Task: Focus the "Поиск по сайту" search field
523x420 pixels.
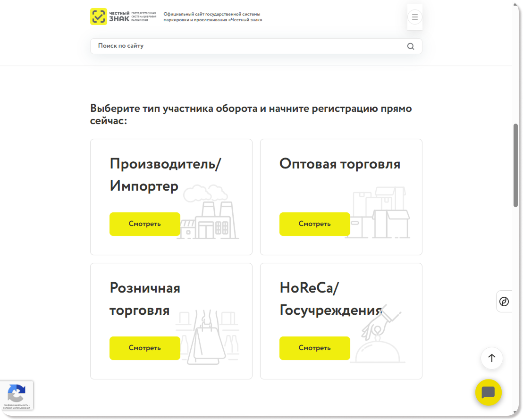Action: pyautogui.click(x=245, y=46)
